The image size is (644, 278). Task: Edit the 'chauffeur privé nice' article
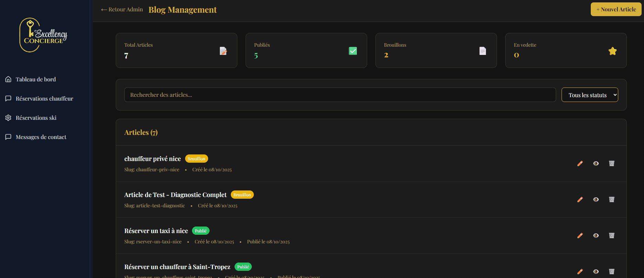tap(580, 163)
